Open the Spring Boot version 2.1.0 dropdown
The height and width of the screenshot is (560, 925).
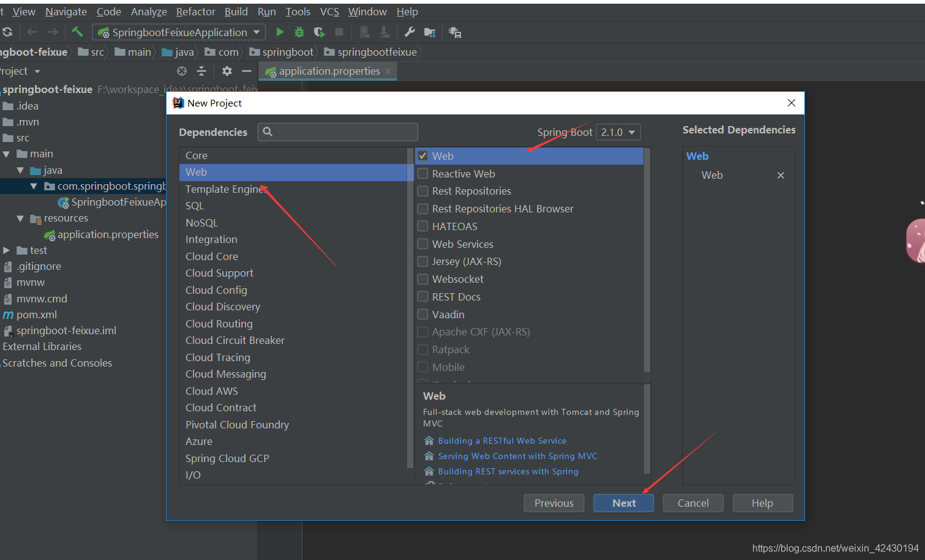pyautogui.click(x=618, y=132)
